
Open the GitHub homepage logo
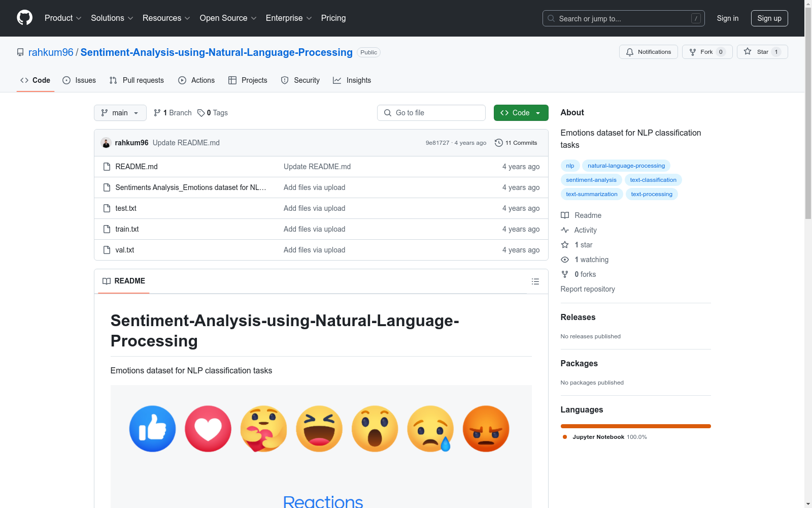(24, 18)
